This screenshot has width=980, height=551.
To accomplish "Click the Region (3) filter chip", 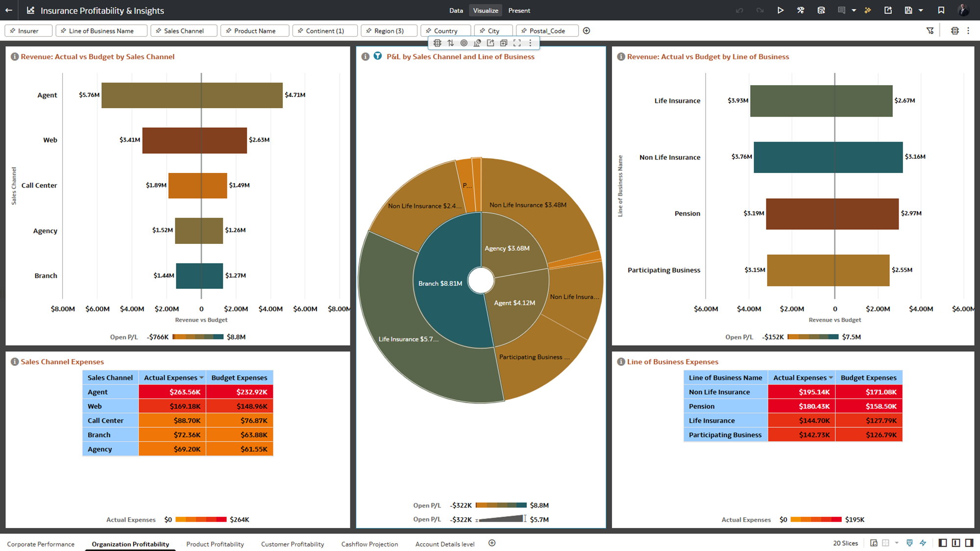I will click(389, 31).
